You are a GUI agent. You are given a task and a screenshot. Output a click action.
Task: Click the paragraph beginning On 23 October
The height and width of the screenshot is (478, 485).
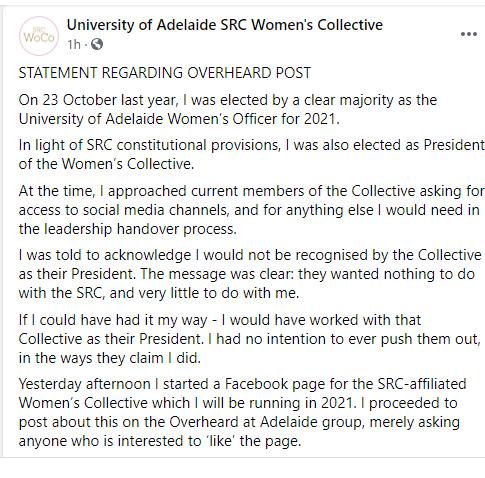click(228, 110)
